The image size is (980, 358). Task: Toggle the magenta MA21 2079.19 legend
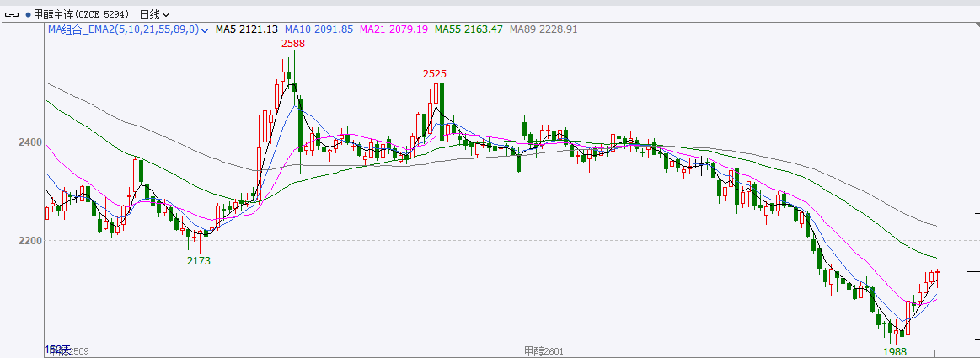[394, 29]
